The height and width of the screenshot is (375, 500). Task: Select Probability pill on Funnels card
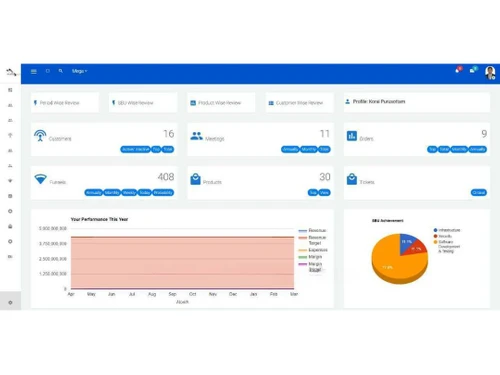click(163, 193)
